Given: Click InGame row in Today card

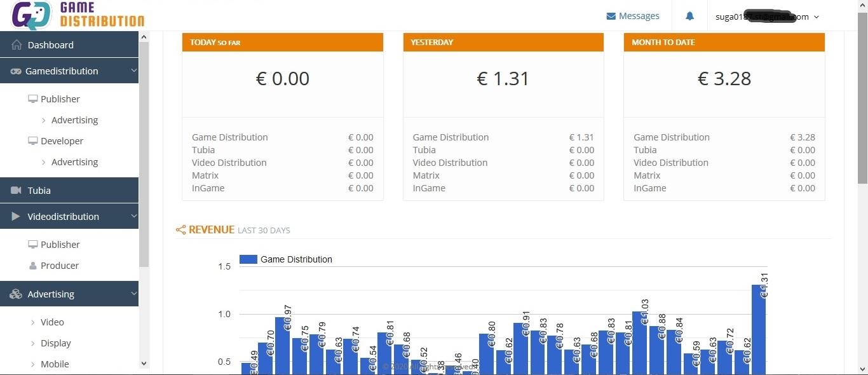Looking at the screenshot, I should pyautogui.click(x=283, y=188).
